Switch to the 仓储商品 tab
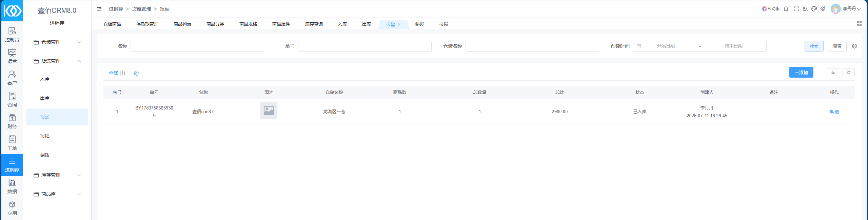 click(x=112, y=24)
